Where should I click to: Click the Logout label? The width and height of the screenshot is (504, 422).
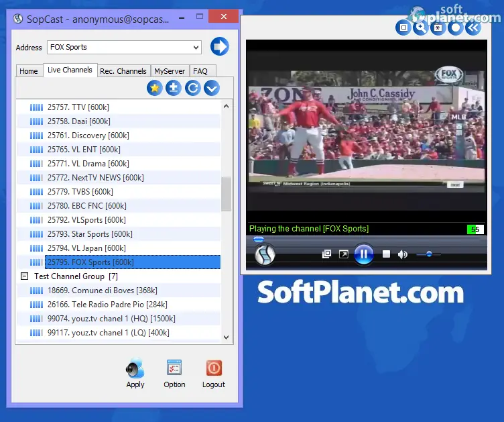click(214, 384)
